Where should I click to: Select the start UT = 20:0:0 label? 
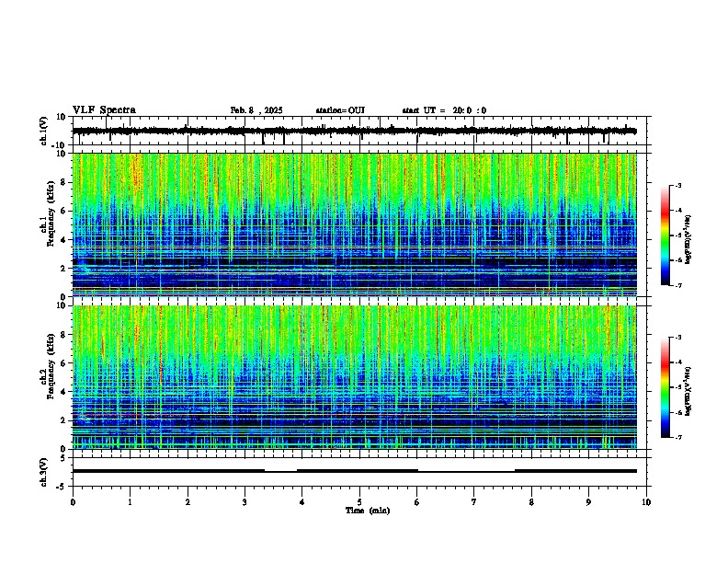point(444,110)
